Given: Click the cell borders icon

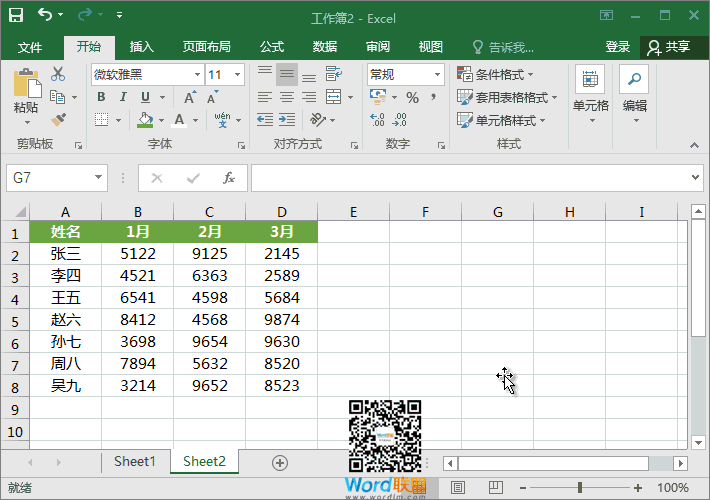Looking at the screenshot, I should [101, 120].
